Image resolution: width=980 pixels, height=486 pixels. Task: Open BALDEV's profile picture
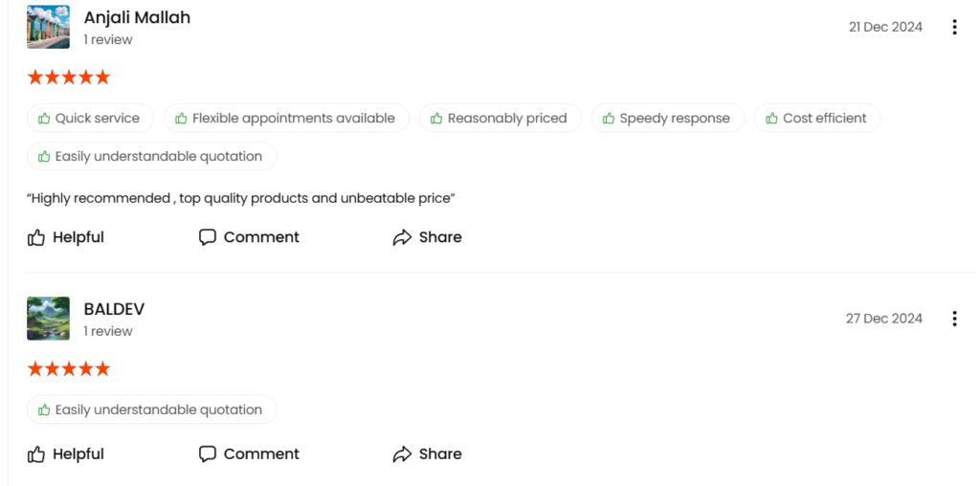pos(48,319)
